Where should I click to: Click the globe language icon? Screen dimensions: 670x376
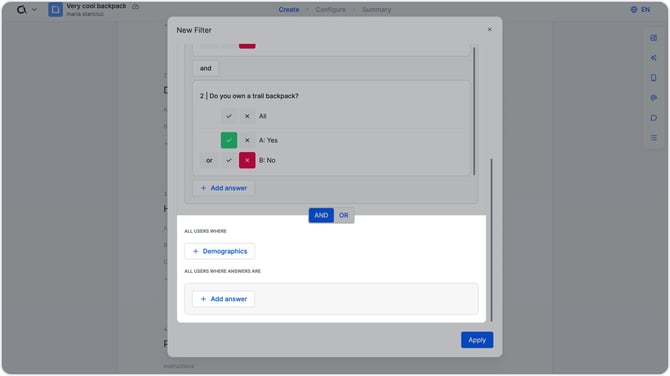pyautogui.click(x=634, y=9)
